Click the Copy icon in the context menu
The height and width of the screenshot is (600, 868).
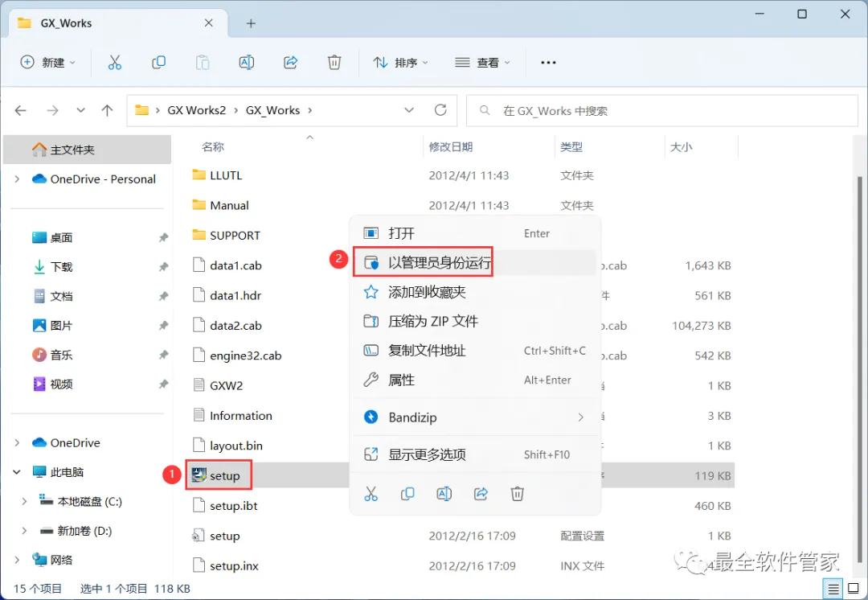pyautogui.click(x=407, y=494)
